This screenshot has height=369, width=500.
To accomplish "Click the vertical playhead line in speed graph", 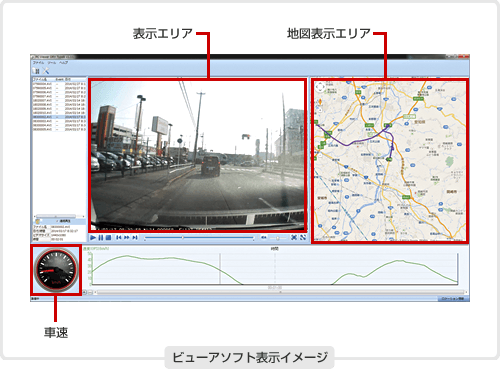I will coord(220,269).
